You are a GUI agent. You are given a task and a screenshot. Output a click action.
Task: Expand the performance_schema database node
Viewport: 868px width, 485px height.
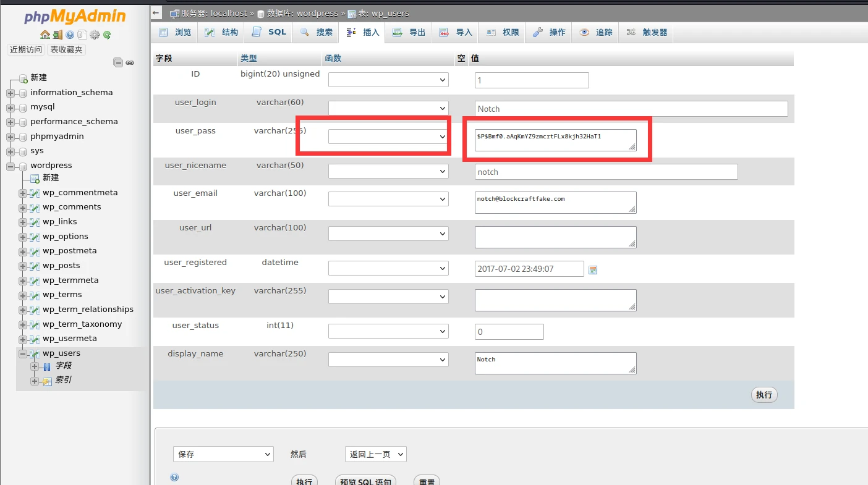click(11, 122)
